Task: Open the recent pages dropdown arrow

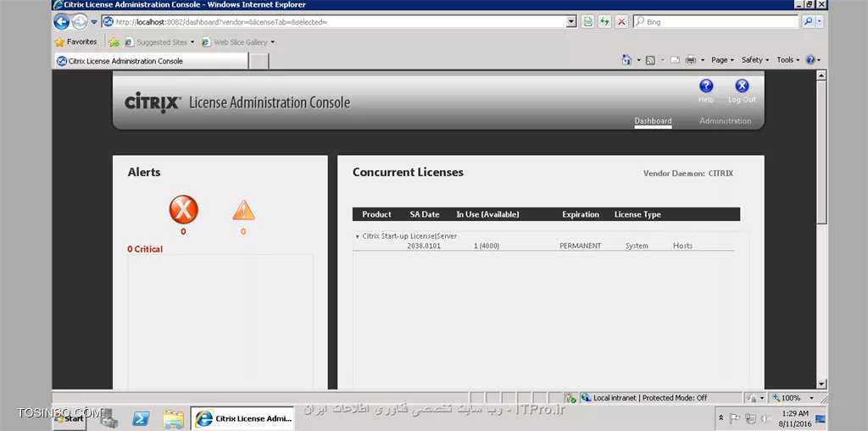Action: tap(93, 22)
